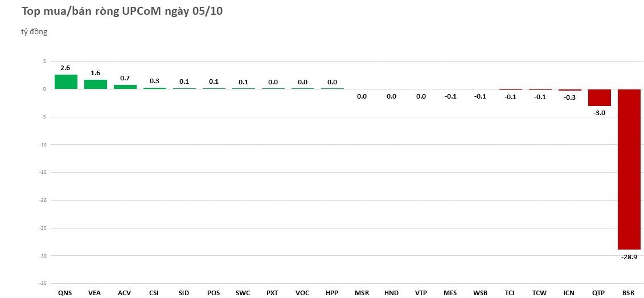Click the BSR axis label
The height and width of the screenshot is (298, 644).
[629, 293]
